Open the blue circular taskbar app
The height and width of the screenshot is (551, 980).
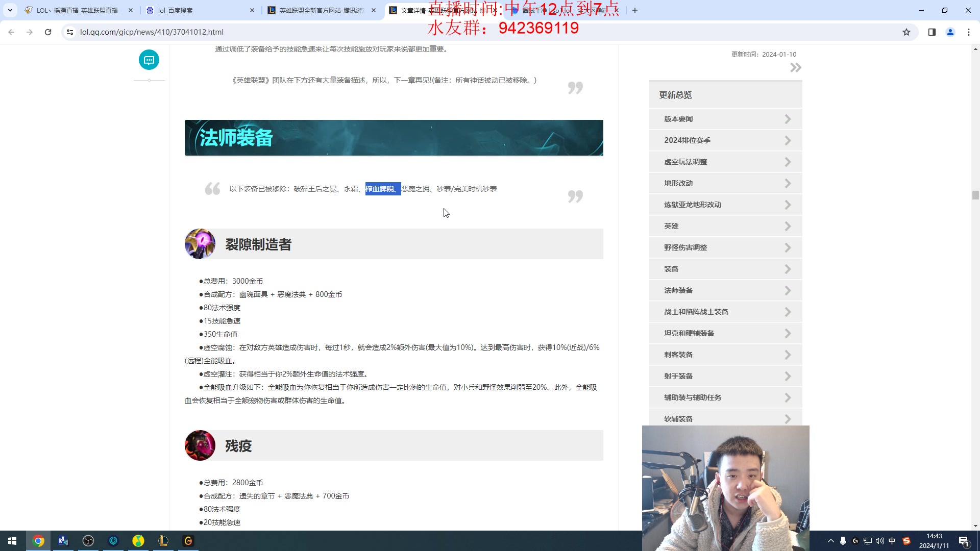(x=113, y=541)
